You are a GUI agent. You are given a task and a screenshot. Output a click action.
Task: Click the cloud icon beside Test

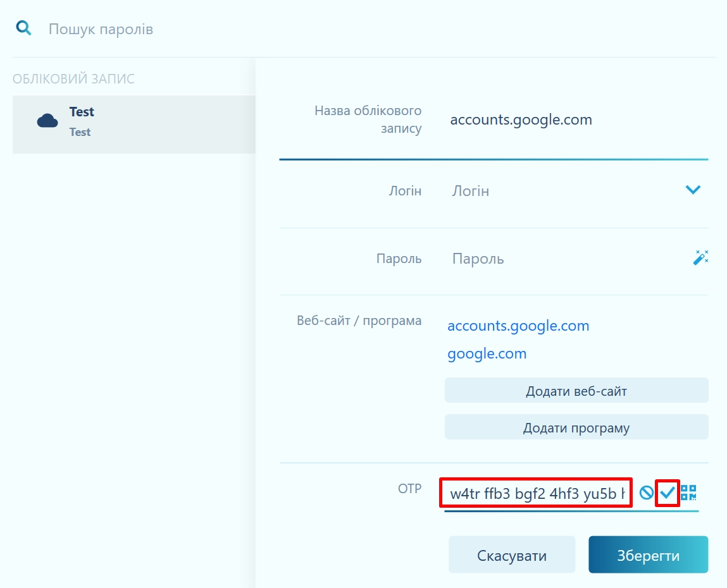pos(47,121)
